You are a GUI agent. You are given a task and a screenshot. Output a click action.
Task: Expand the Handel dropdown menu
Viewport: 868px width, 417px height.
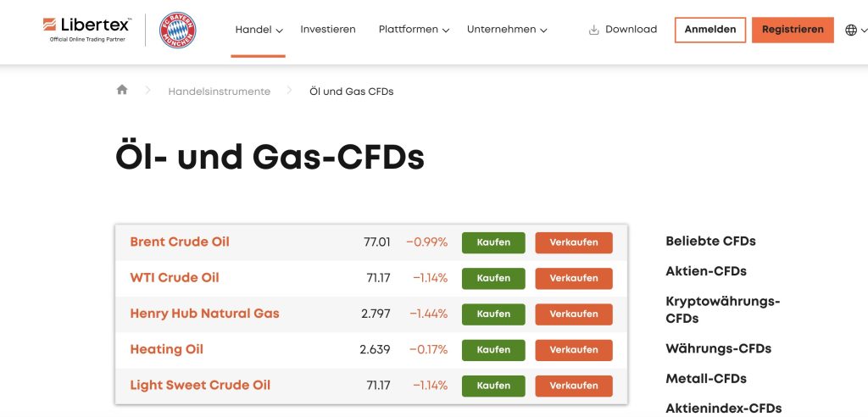pos(259,30)
